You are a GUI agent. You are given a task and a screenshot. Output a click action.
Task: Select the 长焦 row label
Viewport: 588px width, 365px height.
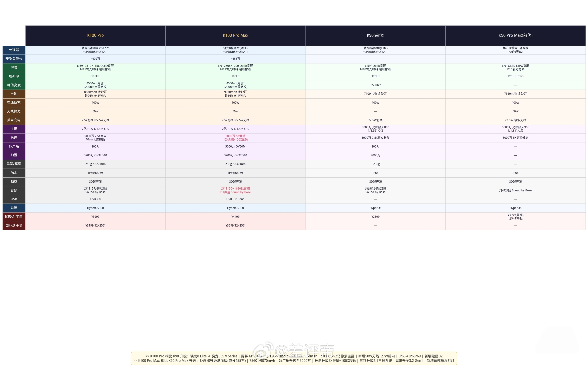tap(14, 138)
